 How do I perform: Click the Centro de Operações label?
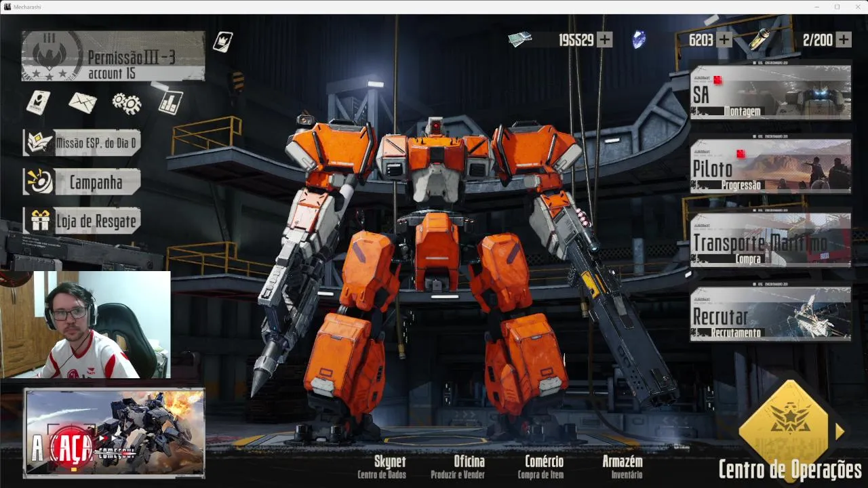(x=790, y=468)
